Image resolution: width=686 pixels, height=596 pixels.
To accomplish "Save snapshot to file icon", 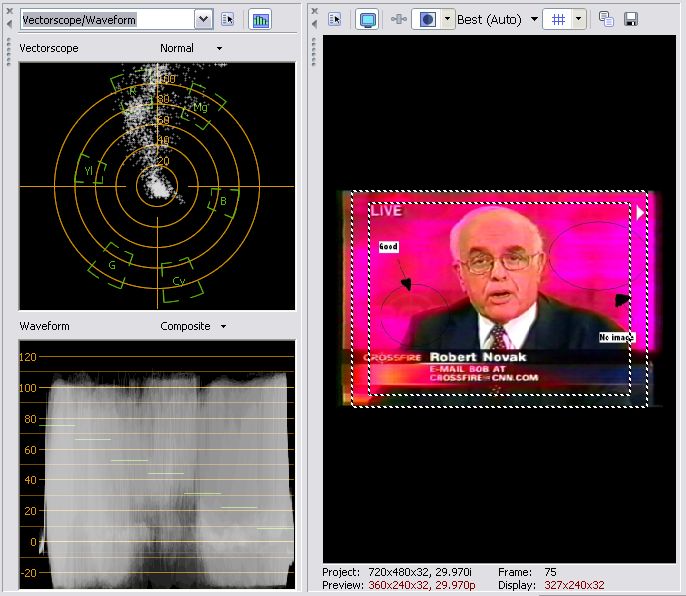I will (x=631, y=19).
